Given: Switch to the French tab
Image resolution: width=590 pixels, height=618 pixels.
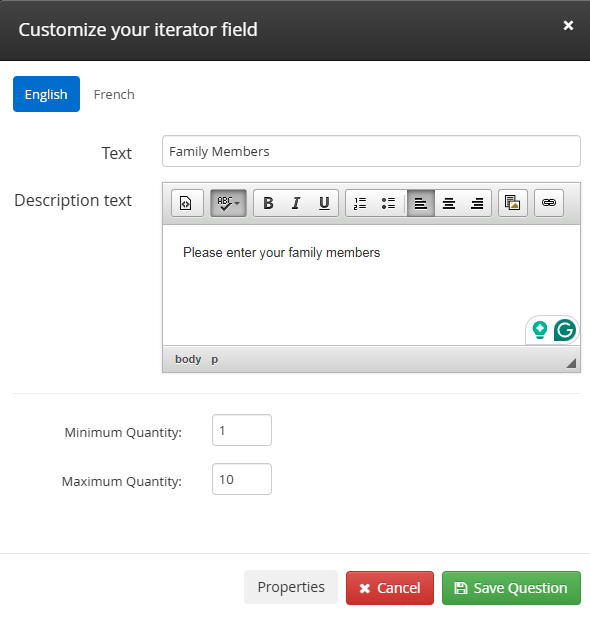Looking at the screenshot, I should [114, 94].
